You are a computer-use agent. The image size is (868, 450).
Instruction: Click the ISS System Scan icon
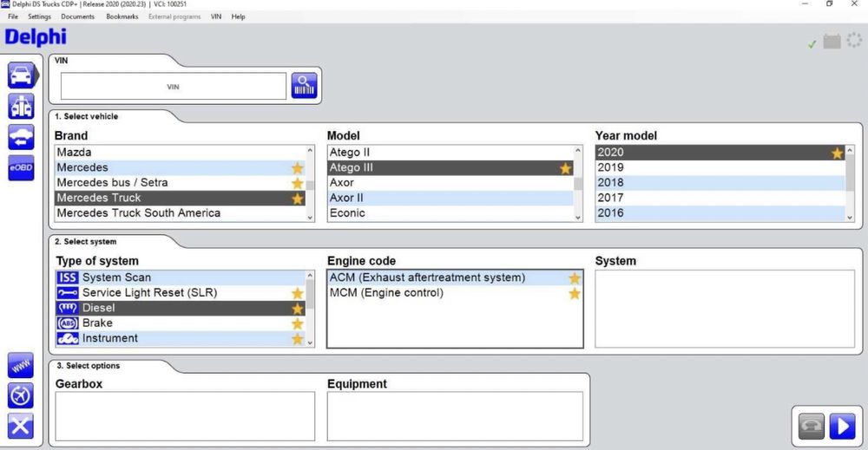click(x=68, y=277)
